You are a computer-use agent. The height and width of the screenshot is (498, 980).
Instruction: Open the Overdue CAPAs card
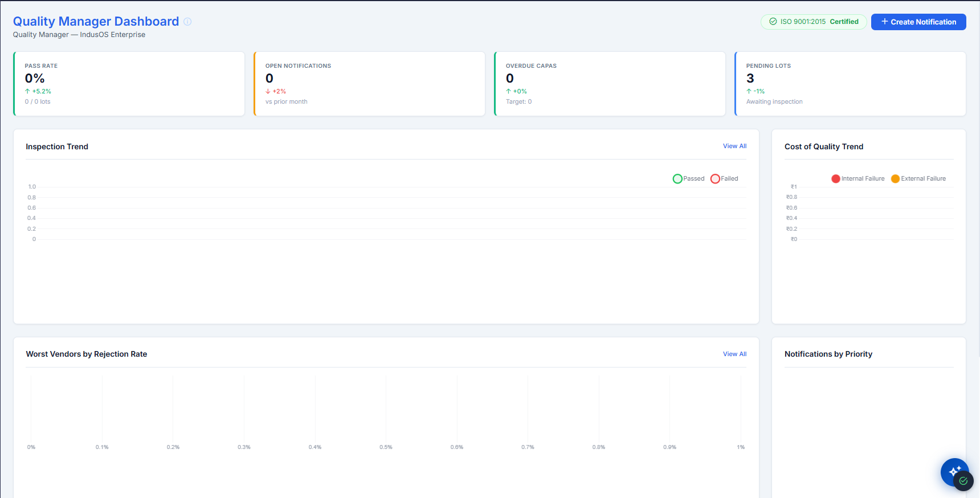(610, 84)
